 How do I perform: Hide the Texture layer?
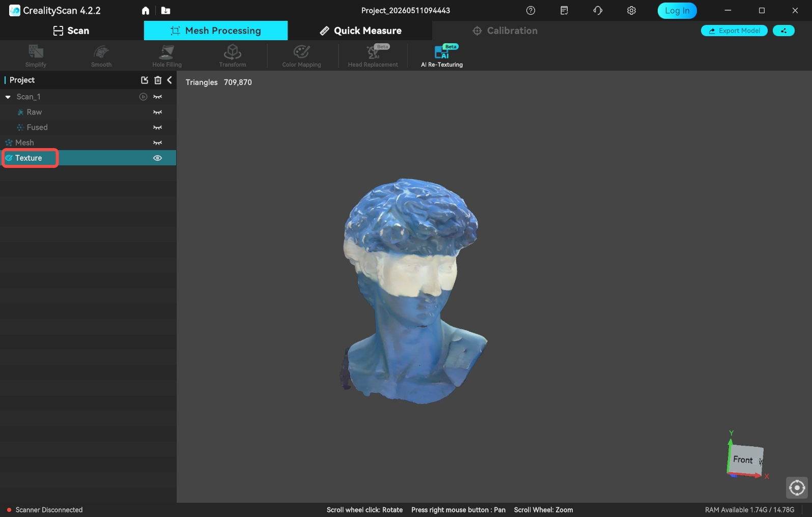(158, 158)
